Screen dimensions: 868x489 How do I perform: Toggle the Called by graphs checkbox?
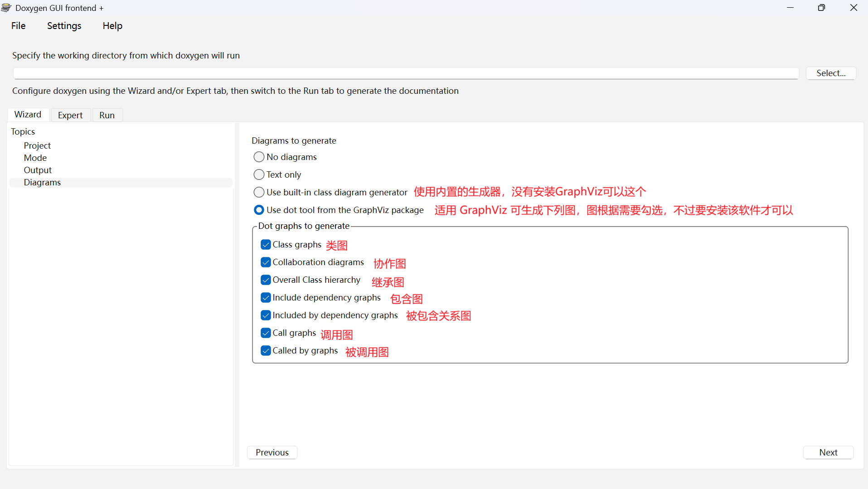266,351
